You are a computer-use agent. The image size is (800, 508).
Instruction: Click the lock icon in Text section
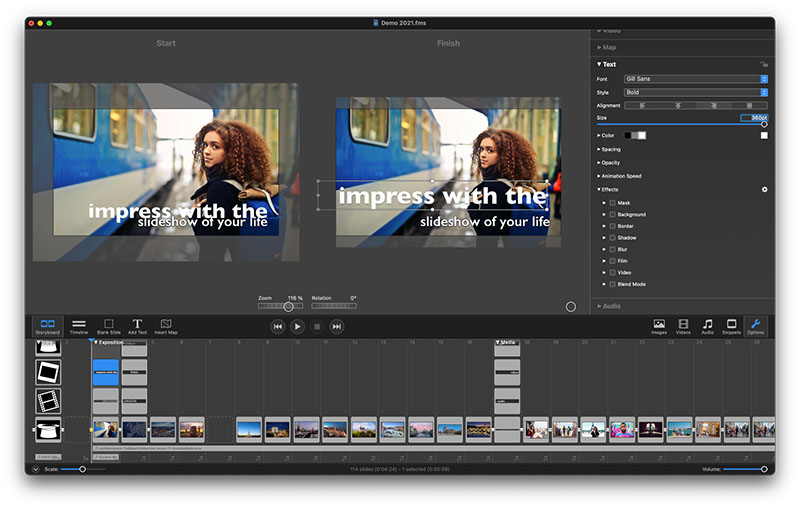click(x=764, y=64)
